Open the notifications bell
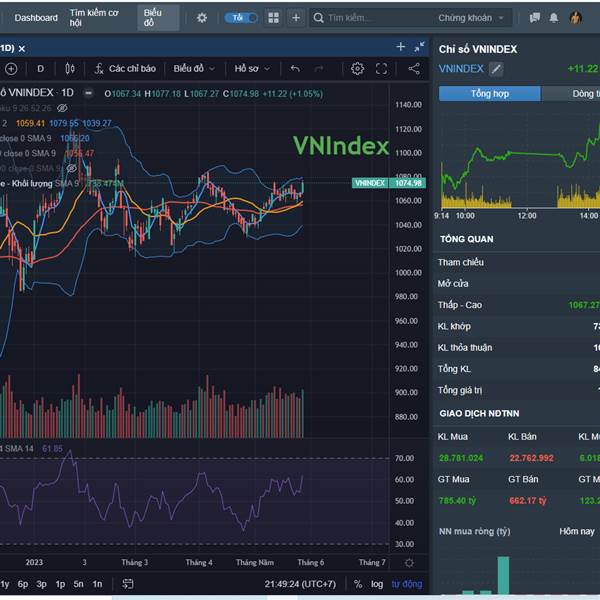This screenshot has width=600, height=600. (x=554, y=18)
